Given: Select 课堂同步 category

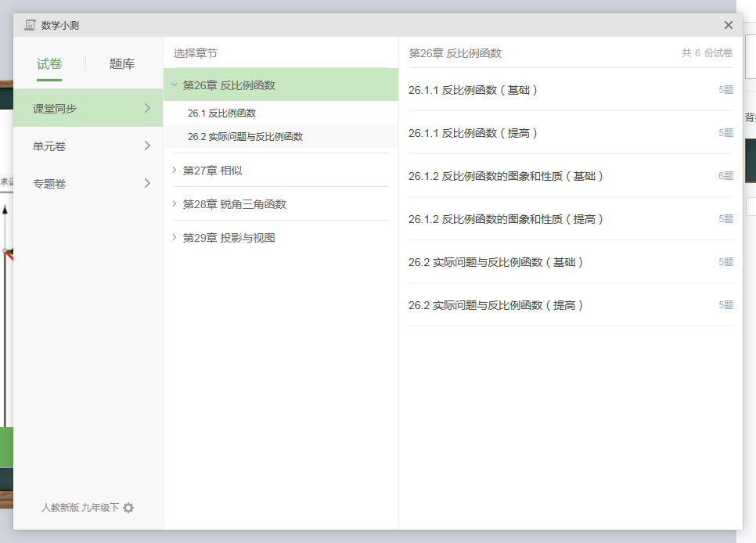Looking at the screenshot, I should pyautogui.click(x=88, y=109).
